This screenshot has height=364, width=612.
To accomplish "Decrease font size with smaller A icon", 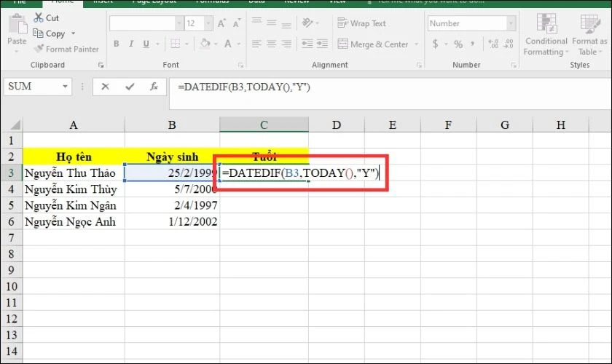I will [237, 23].
